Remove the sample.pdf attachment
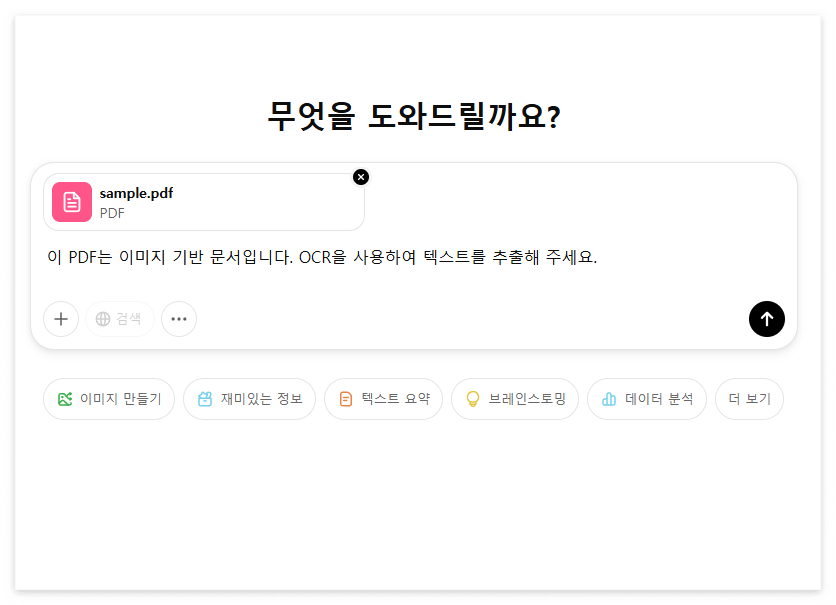Image resolution: width=836 pixels, height=605 pixels. click(361, 177)
